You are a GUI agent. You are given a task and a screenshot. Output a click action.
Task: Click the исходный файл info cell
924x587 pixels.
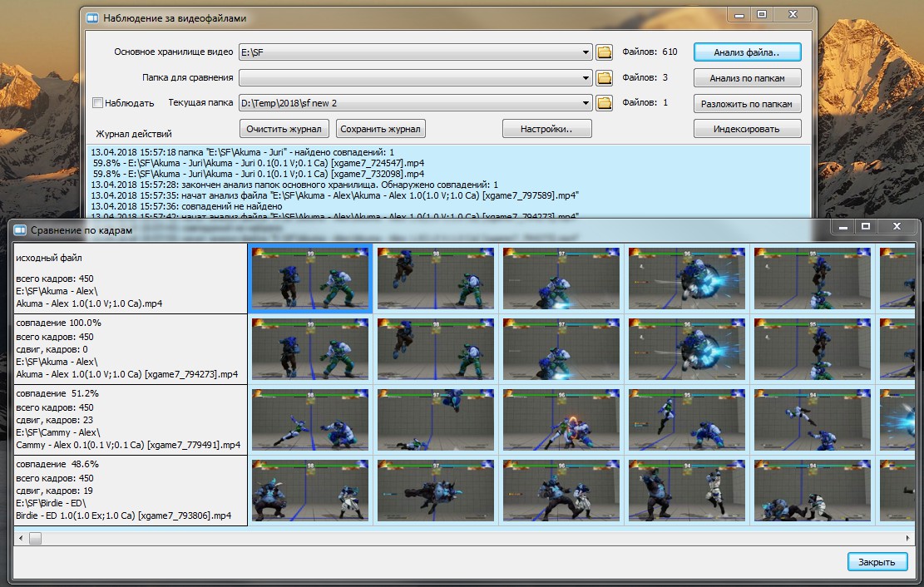[x=131, y=279]
